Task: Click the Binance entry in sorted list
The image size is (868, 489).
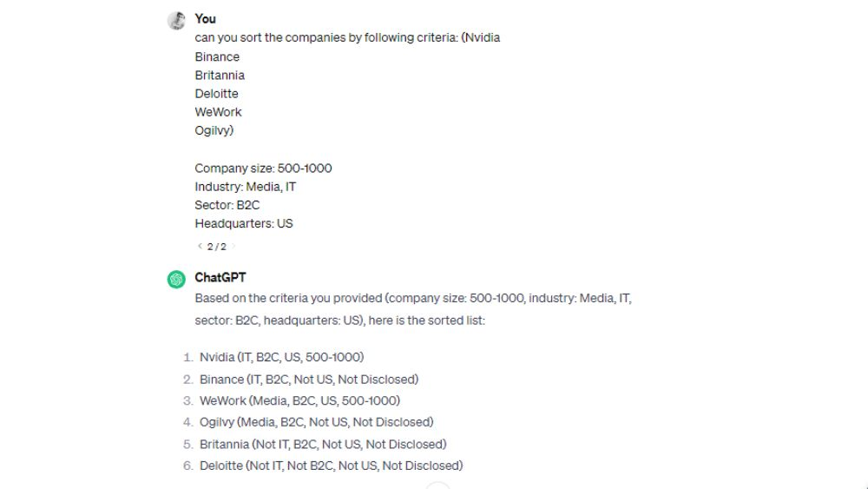Action: coord(308,380)
